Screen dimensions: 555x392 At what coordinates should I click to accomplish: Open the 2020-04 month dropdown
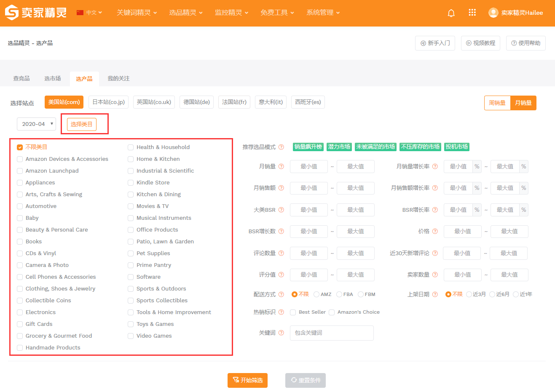(36, 124)
